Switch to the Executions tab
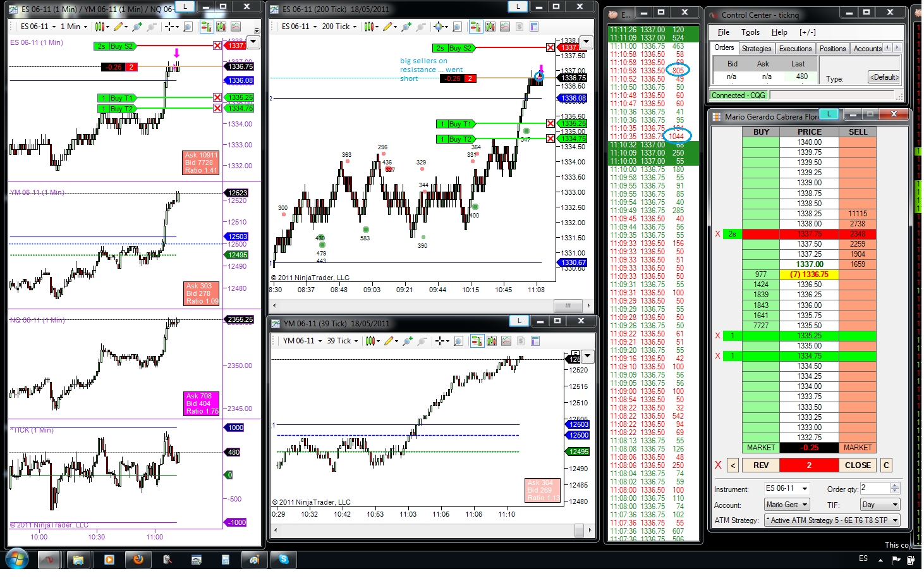This screenshot has height=578, width=924. point(795,49)
